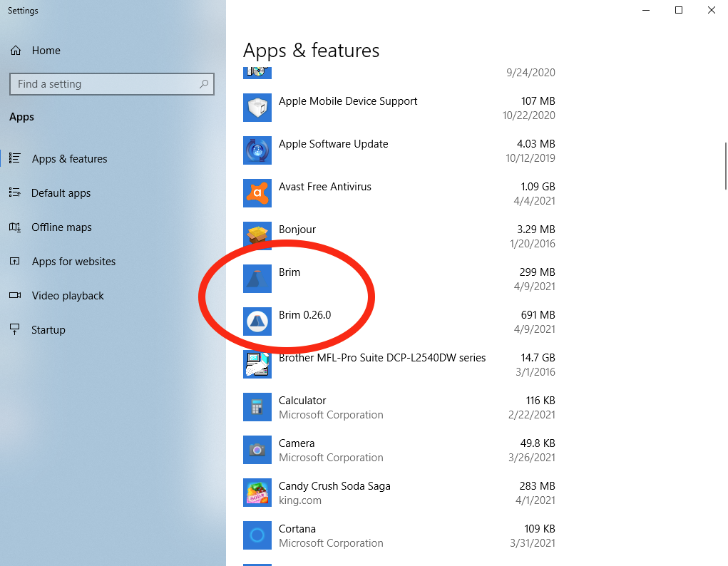The width and height of the screenshot is (728, 566).
Task: Click the Calculator app icon
Action: click(x=257, y=407)
